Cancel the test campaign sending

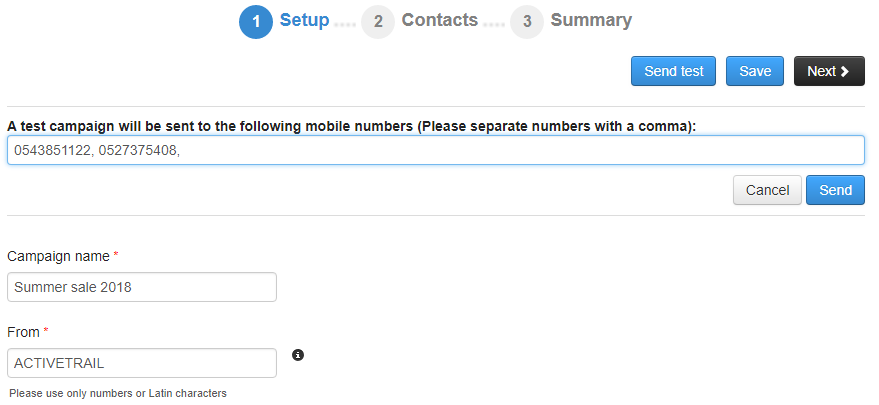(767, 190)
